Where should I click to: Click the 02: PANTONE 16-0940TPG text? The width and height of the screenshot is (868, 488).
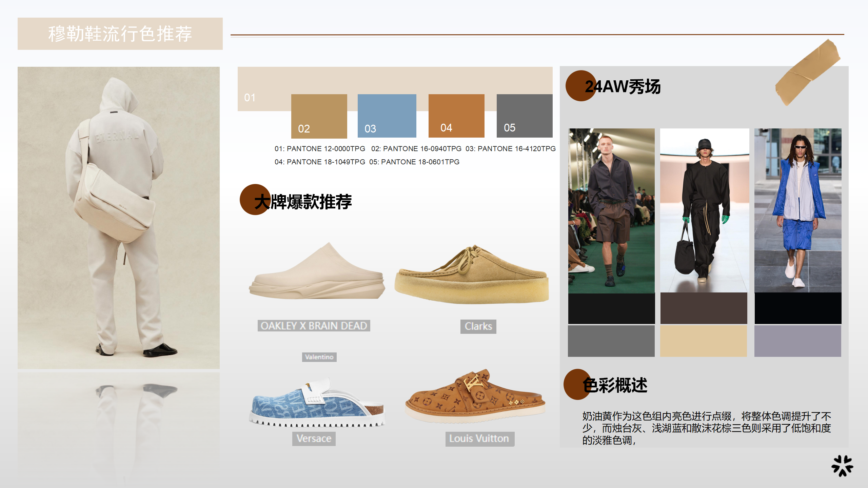click(x=416, y=149)
